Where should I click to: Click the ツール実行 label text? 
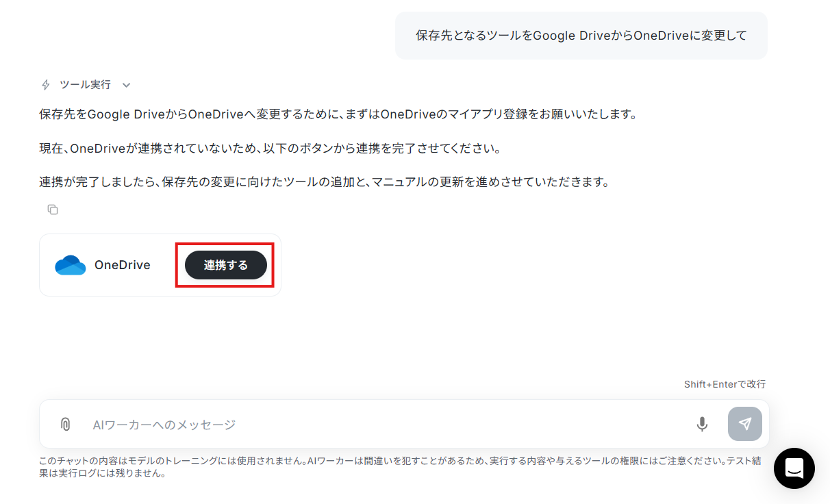85,85
